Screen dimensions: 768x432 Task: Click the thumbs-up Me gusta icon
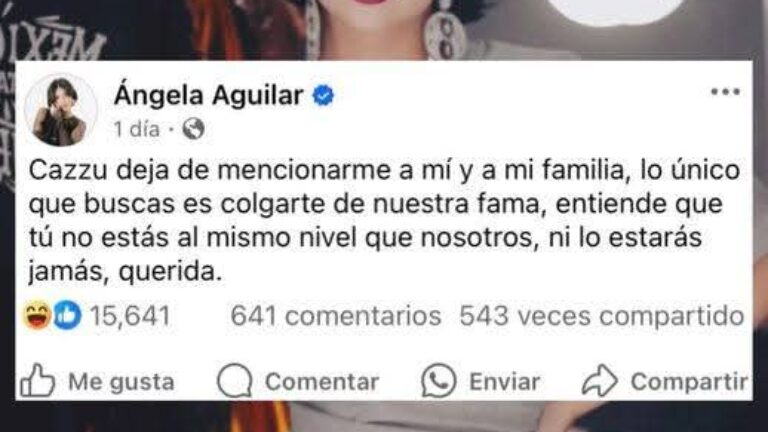click(37, 380)
